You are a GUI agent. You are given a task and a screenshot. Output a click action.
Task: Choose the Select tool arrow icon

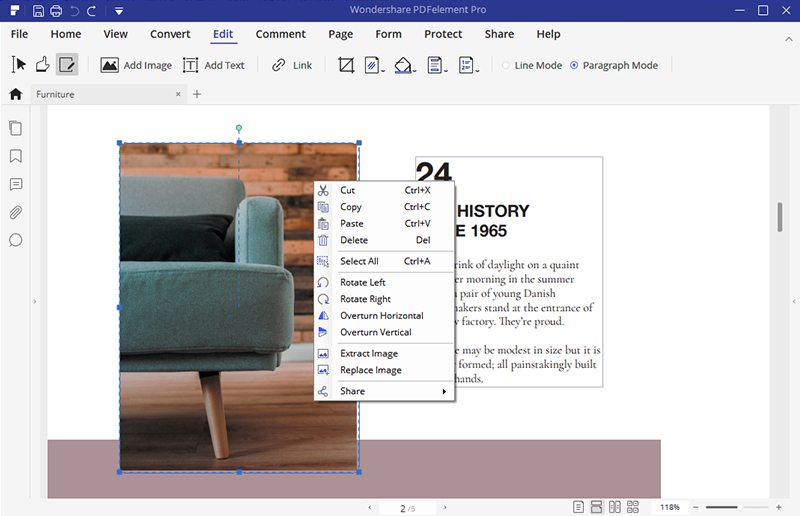[x=18, y=65]
